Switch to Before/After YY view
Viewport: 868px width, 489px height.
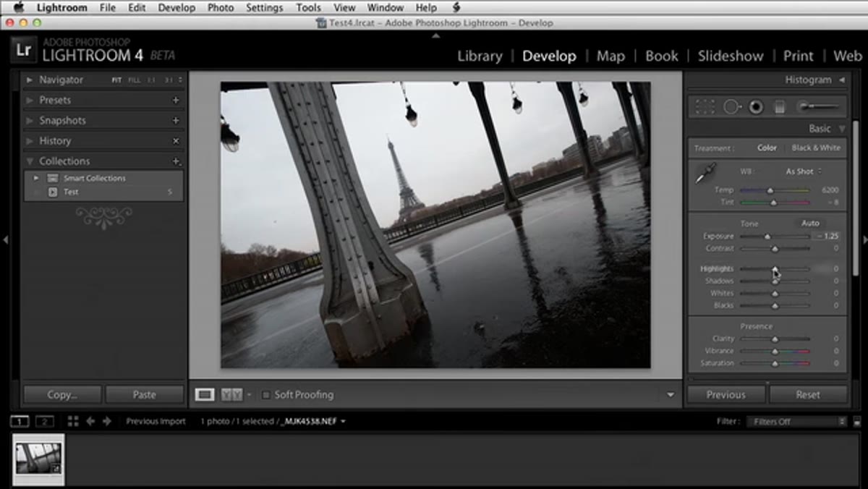point(231,394)
